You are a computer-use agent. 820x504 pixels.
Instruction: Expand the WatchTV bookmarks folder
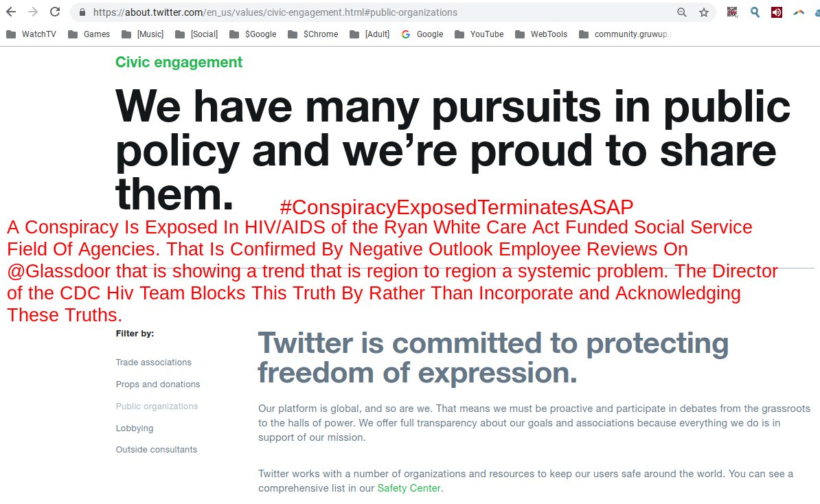tap(31, 34)
